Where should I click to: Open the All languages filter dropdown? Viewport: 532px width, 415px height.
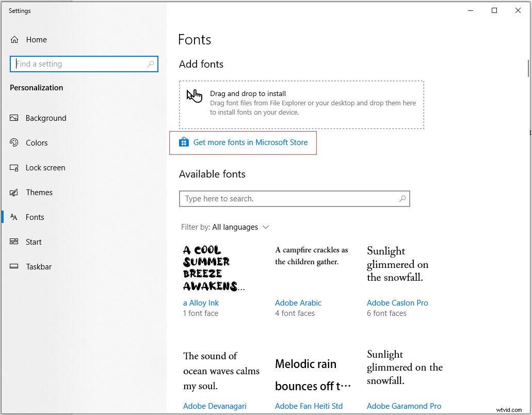point(236,227)
